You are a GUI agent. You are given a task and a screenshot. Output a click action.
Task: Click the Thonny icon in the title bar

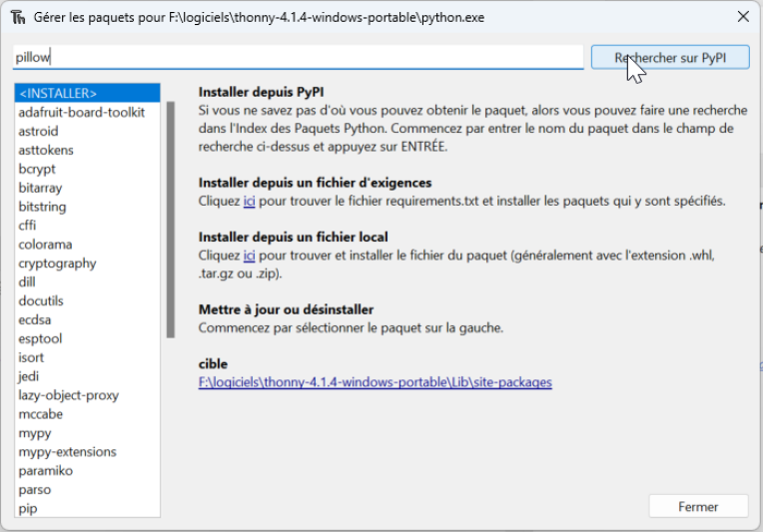coord(18,18)
